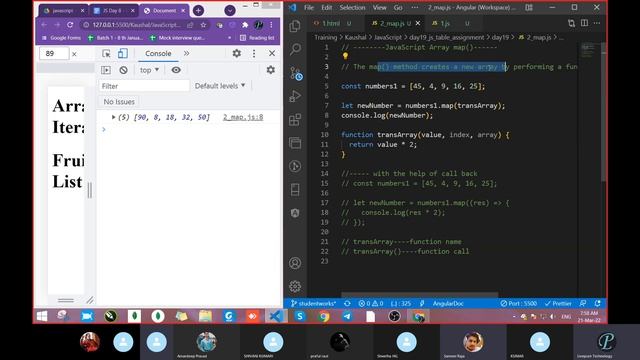The height and width of the screenshot is (360, 640).
Task: Toggle device toolbar in DevTools
Action: pyautogui.click(x=122, y=53)
